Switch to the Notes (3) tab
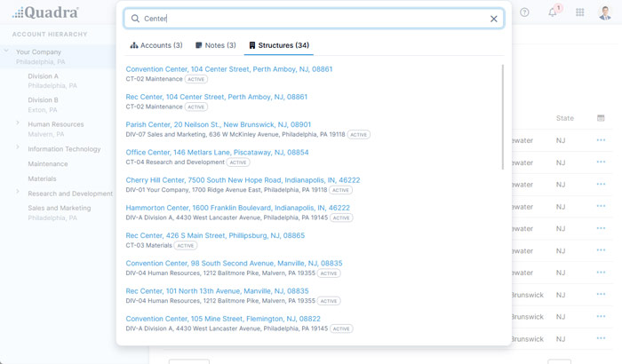 click(216, 45)
